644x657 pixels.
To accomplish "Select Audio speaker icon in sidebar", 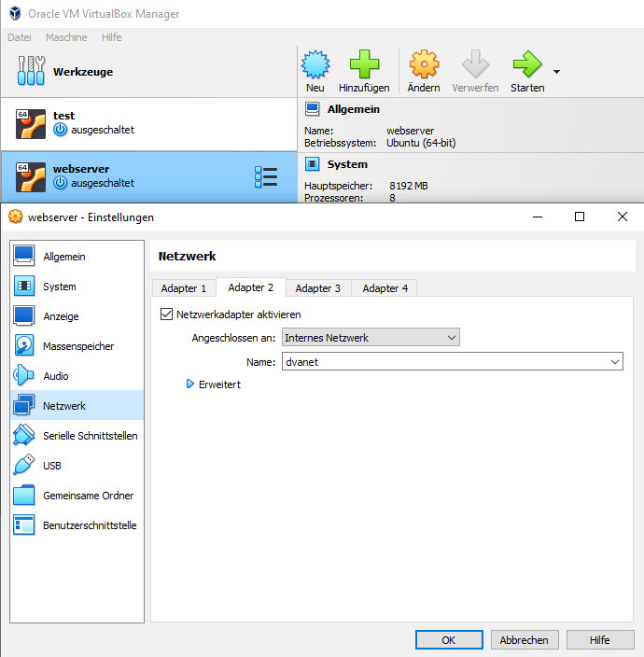I will coord(24,375).
